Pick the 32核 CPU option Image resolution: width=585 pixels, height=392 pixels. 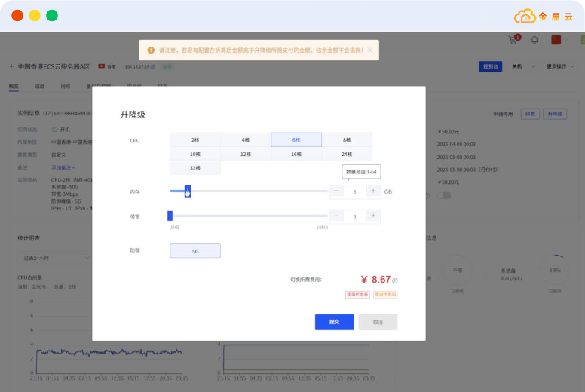(x=195, y=168)
